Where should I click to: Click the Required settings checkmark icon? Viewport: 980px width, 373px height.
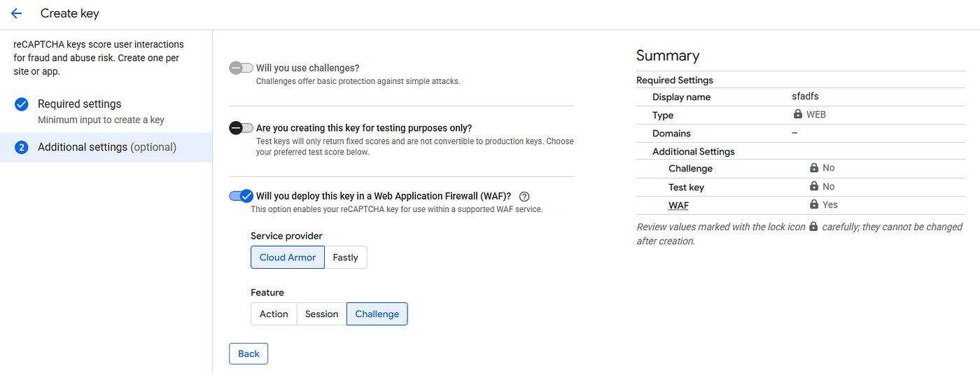(22, 104)
